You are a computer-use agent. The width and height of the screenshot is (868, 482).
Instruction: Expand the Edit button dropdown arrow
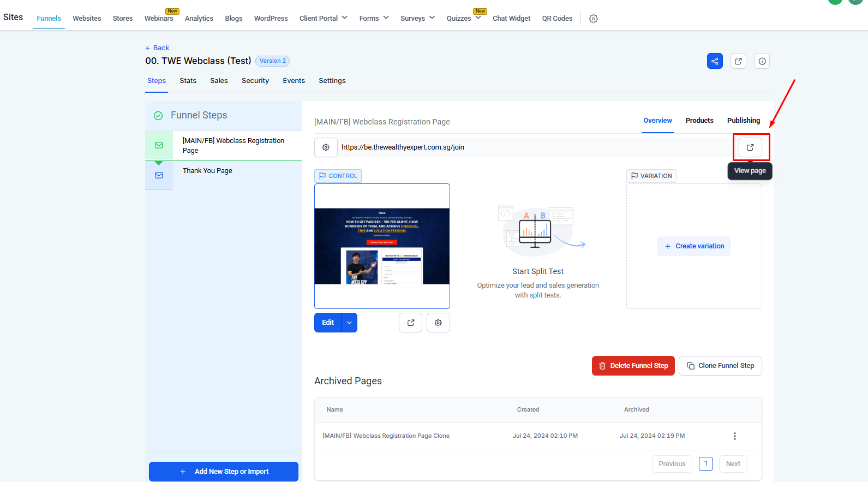click(x=349, y=323)
